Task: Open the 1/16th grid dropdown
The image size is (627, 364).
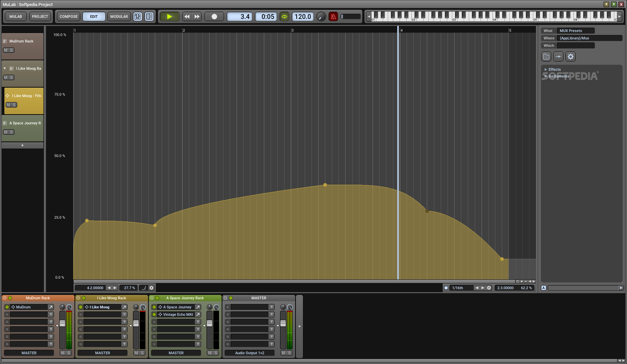Action: (462, 288)
